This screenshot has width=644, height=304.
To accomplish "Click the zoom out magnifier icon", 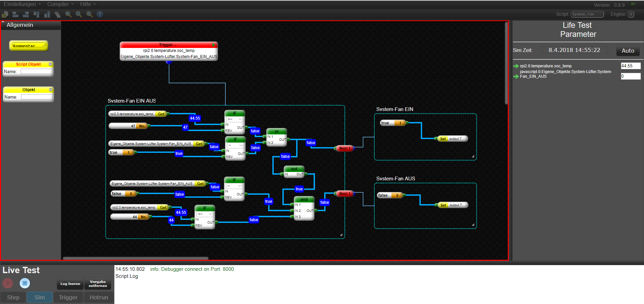I will tap(89, 14).
